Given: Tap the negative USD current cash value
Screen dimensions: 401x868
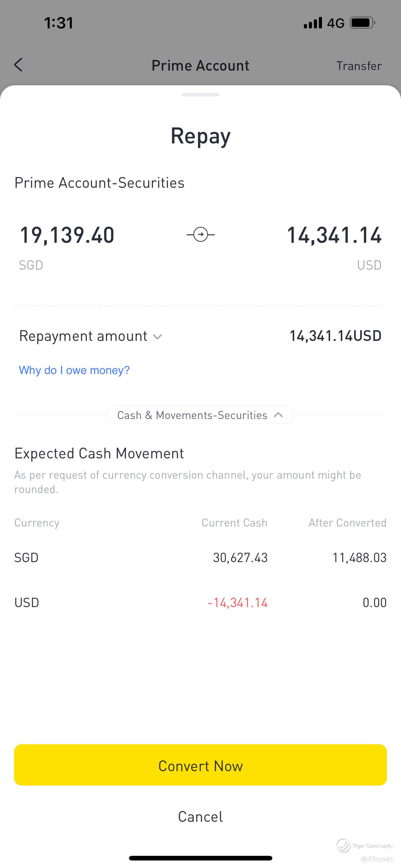Looking at the screenshot, I should 238,602.
